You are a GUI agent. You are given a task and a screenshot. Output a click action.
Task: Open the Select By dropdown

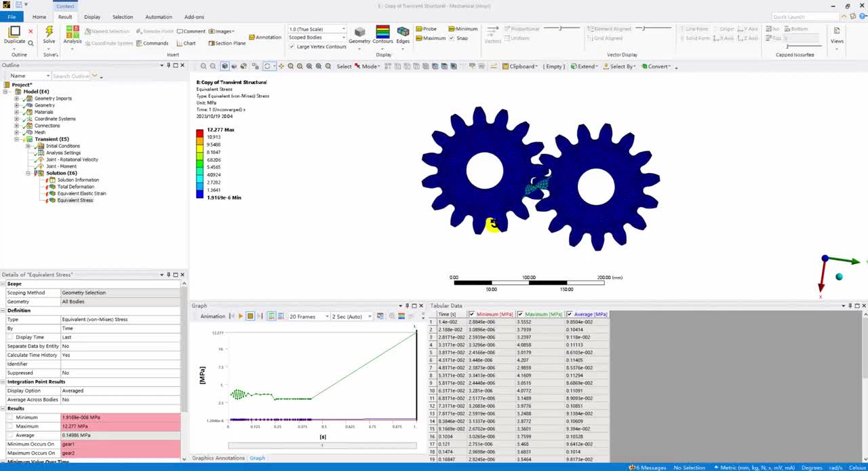(x=618, y=67)
